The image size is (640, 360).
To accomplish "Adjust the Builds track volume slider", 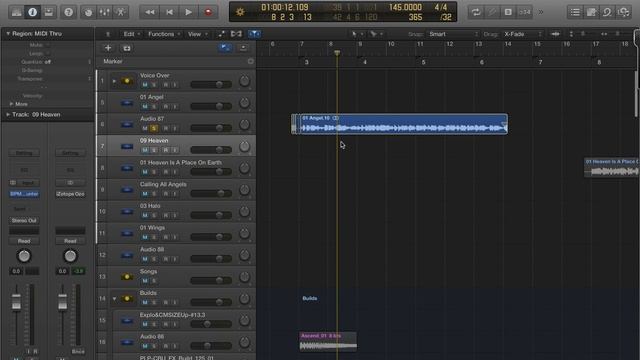I will (x=211, y=302).
